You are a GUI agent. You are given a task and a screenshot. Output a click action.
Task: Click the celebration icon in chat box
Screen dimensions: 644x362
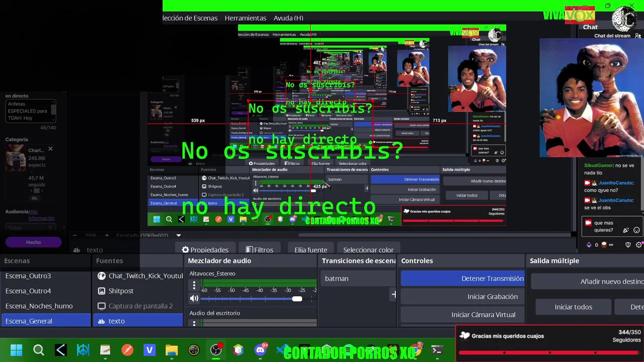coord(626,230)
